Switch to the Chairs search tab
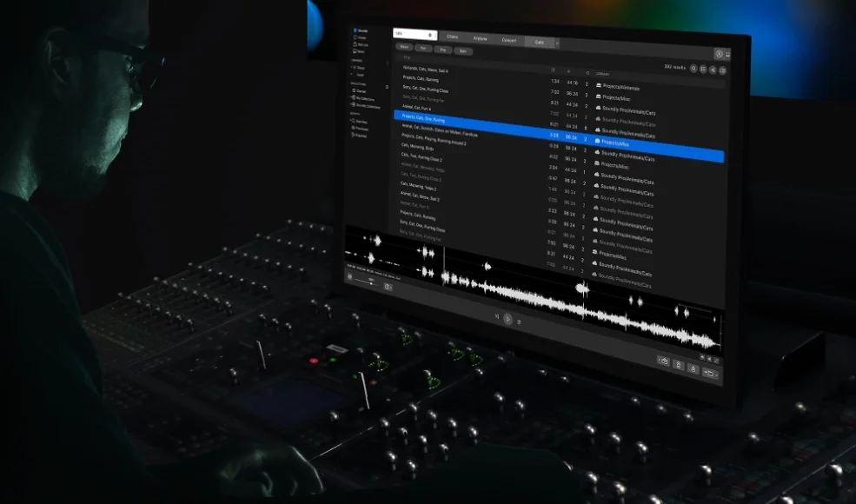The height and width of the screenshot is (504, 856). (x=453, y=37)
